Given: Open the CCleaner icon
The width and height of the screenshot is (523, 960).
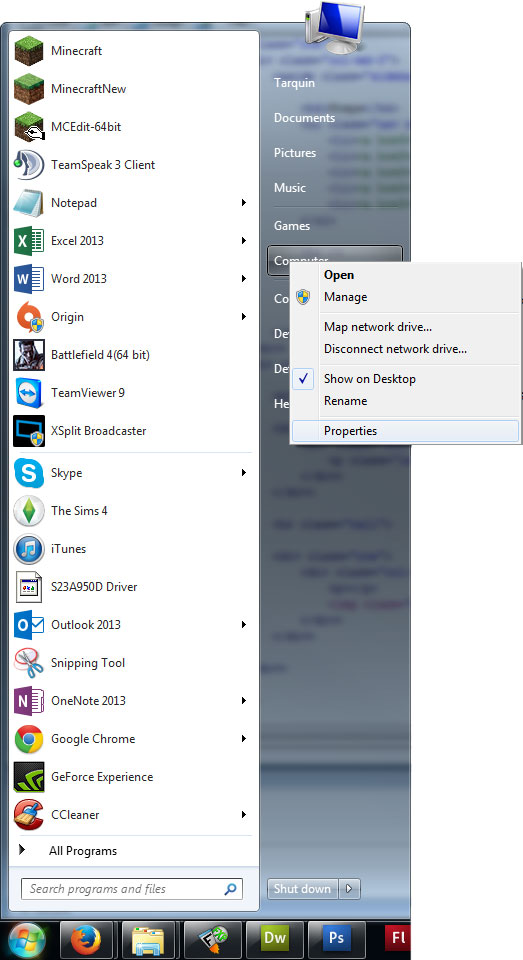Looking at the screenshot, I should [x=29, y=814].
